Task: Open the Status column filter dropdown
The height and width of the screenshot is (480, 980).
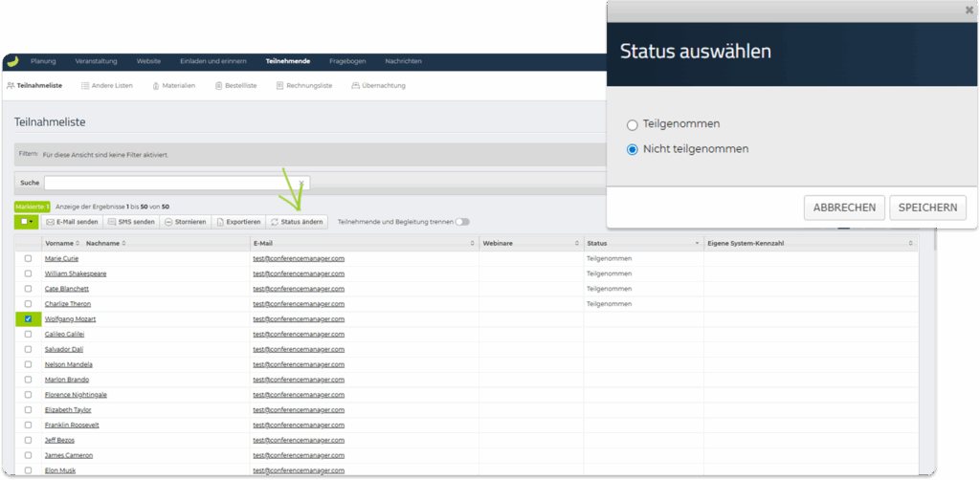Action: pos(696,244)
